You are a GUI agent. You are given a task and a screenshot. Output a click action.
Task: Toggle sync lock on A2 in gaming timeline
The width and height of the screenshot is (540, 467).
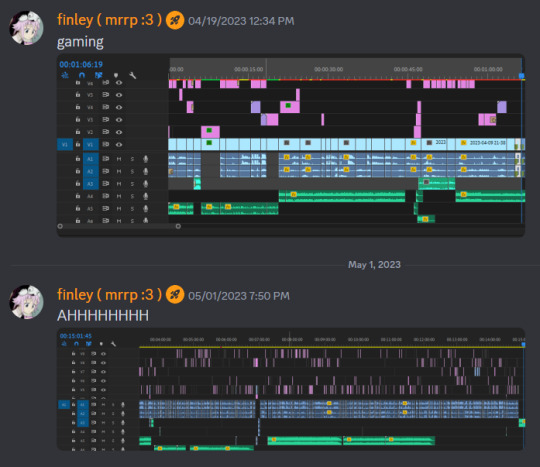(105, 171)
